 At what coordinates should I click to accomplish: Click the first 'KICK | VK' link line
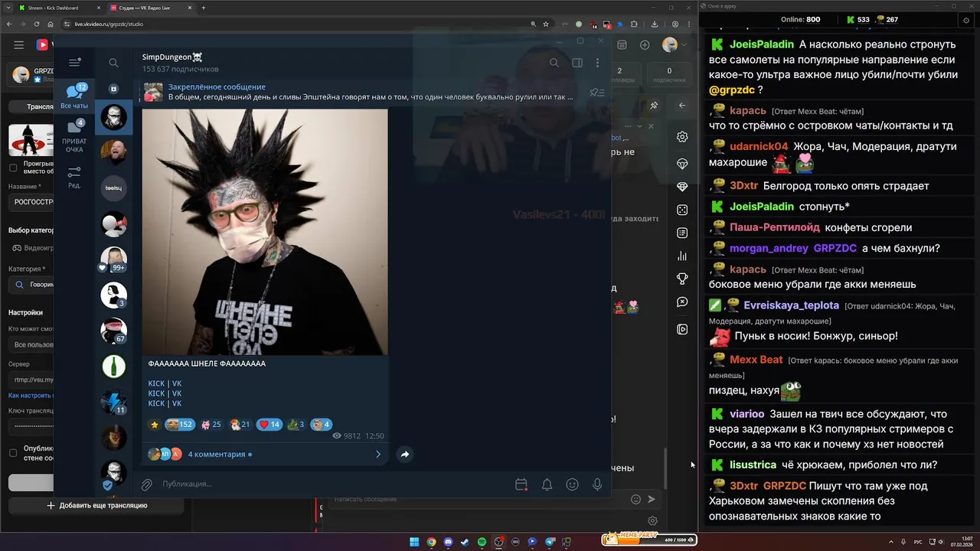(165, 383)
